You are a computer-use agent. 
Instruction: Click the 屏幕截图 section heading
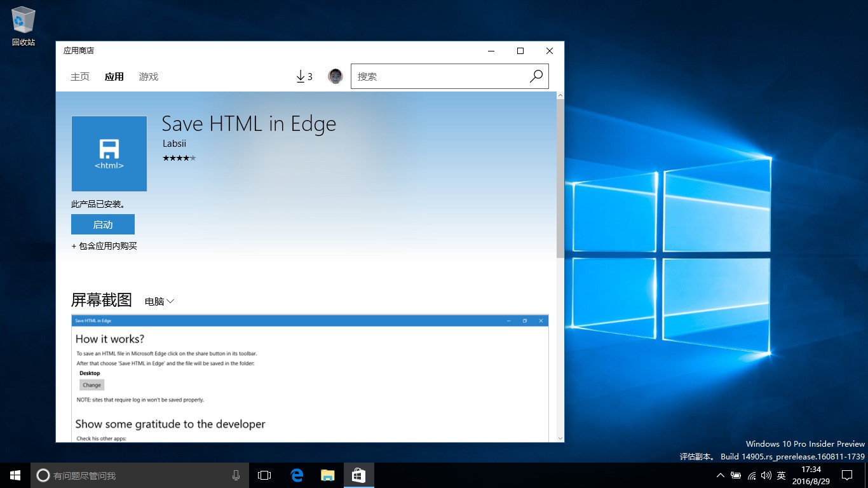[x=102, y=300]
